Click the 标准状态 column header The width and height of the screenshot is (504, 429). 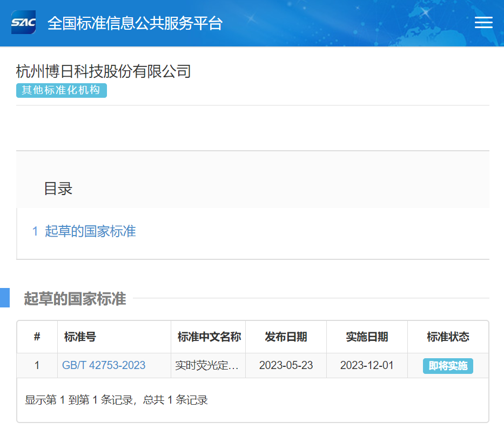click(448, 337)
